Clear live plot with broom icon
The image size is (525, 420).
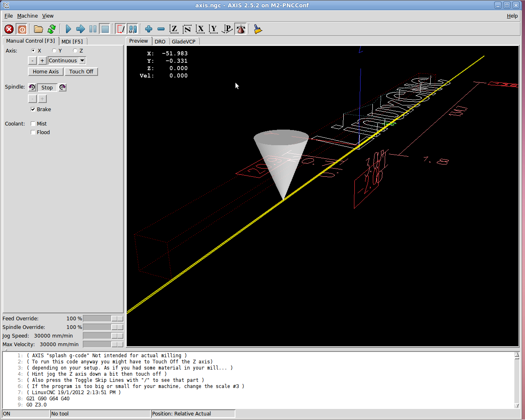(x=258, y=29)
